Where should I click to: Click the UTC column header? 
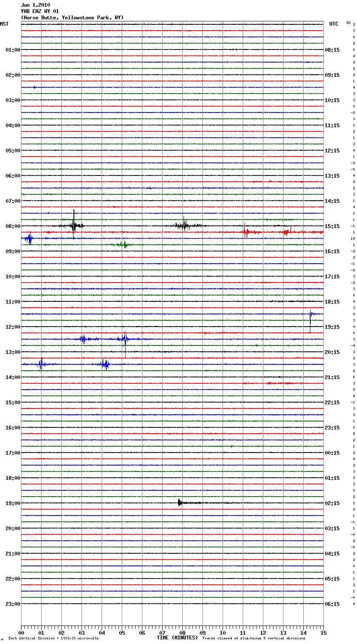pyautogui.click(x=333, y=24)
